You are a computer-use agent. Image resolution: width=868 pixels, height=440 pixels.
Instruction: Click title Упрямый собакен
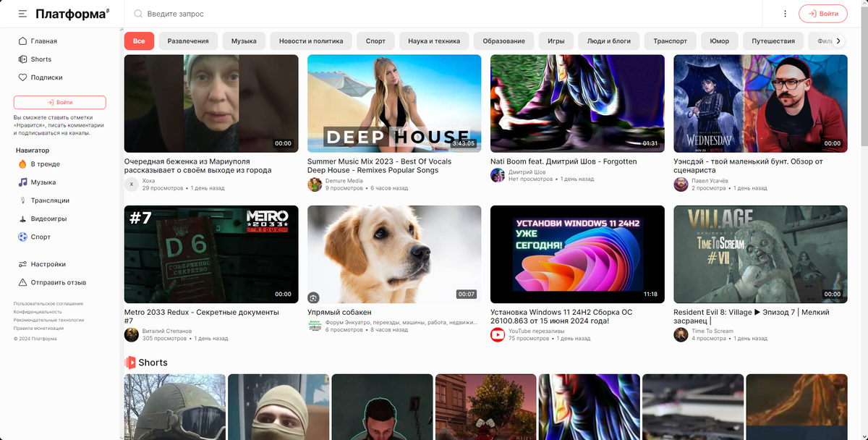click(339, 312)
